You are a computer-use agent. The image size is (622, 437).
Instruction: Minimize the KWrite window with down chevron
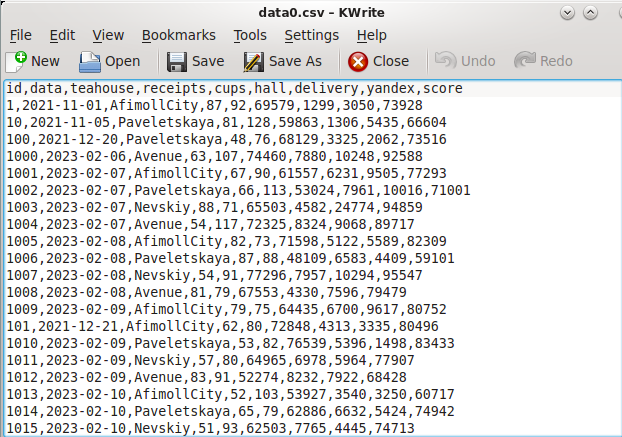point(567,13)
